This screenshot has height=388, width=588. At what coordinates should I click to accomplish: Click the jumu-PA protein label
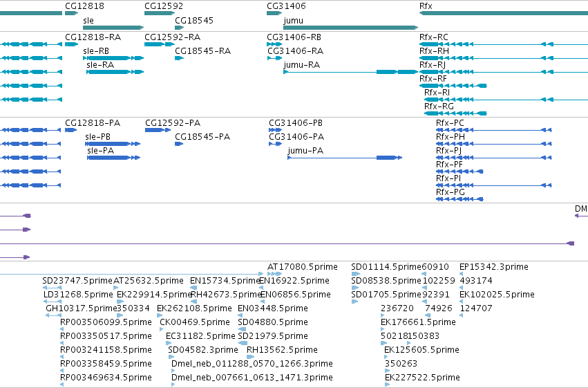[305, 151]
